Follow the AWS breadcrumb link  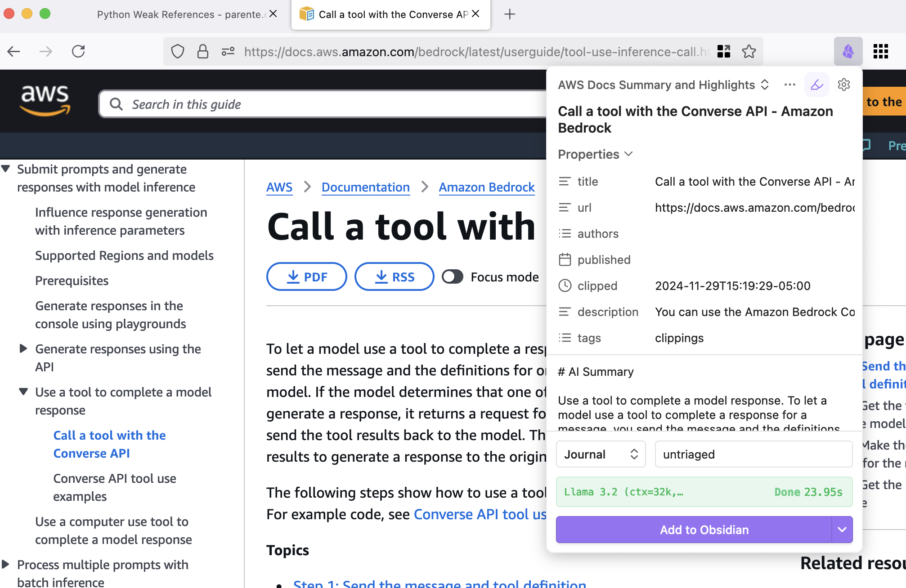(x=279, y=187)
